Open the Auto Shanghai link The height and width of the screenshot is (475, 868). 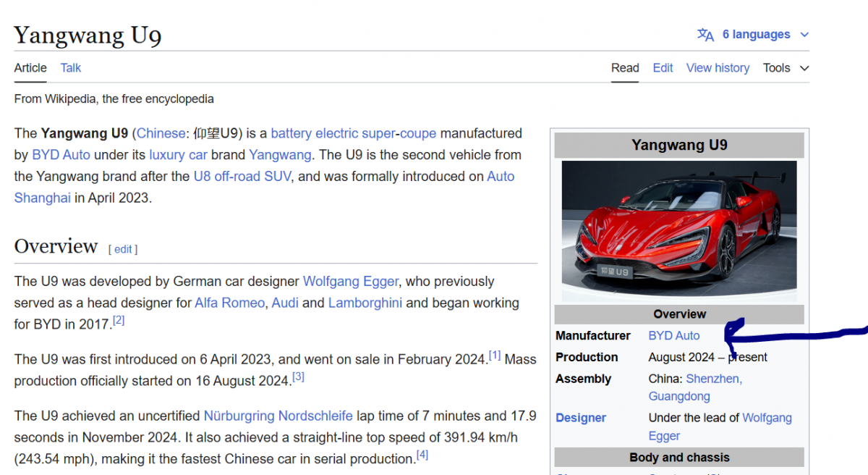tap(43, 198)
